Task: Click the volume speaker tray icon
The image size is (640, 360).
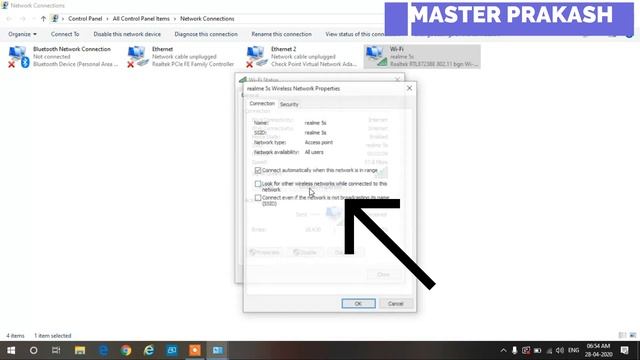Action: click(x=560, y=350)
